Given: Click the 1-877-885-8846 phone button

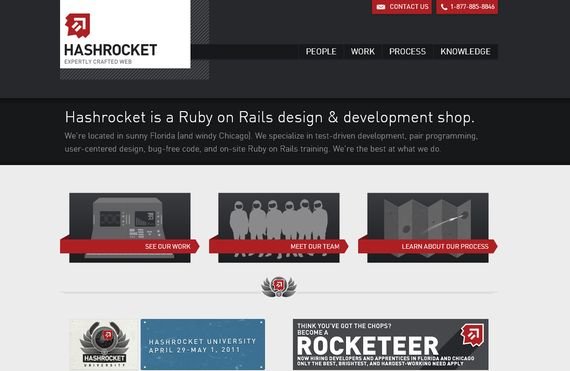Looking at the screenshot, I should [467, 7].
